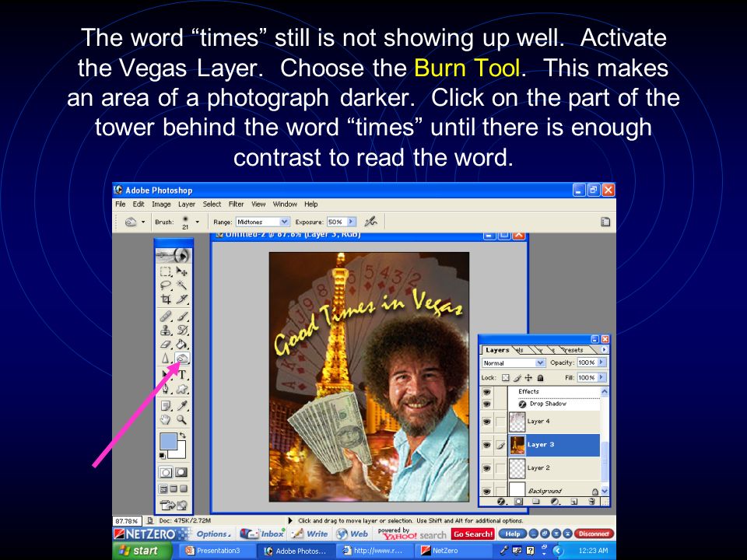Click the NetZero Go Search! button
Screen dimensions: 747x560
point(473,534)
